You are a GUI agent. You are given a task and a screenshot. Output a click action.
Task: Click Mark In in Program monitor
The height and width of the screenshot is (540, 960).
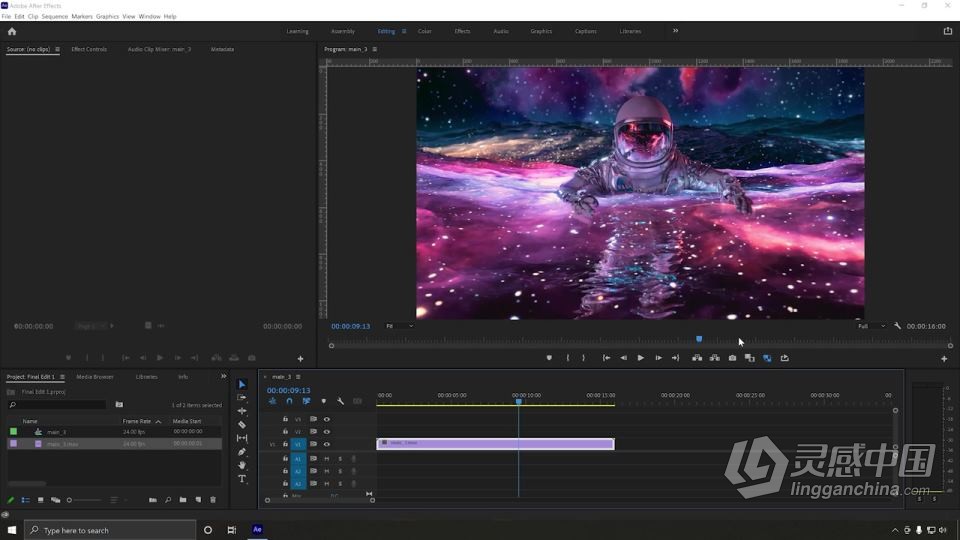click(568, 358)
